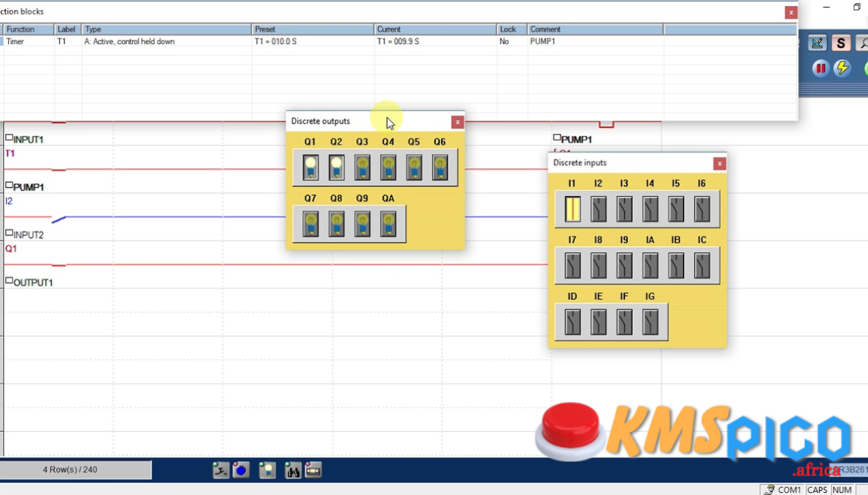868x495 pixels.
Task: Click the Comment column header
Action: [x=595, y=29]
